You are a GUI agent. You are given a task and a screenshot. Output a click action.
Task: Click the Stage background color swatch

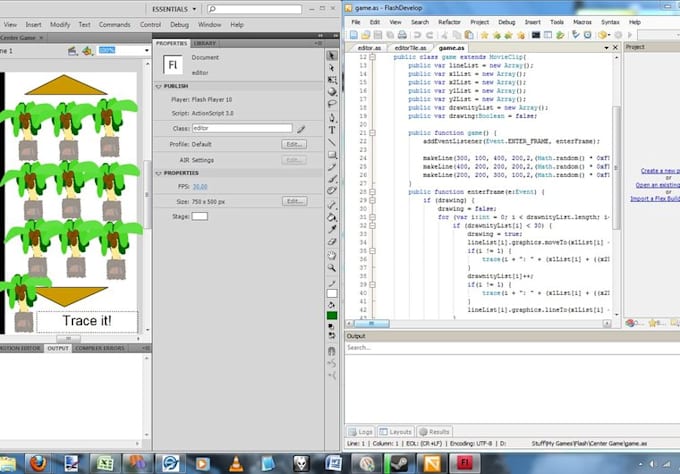(199, 216)
